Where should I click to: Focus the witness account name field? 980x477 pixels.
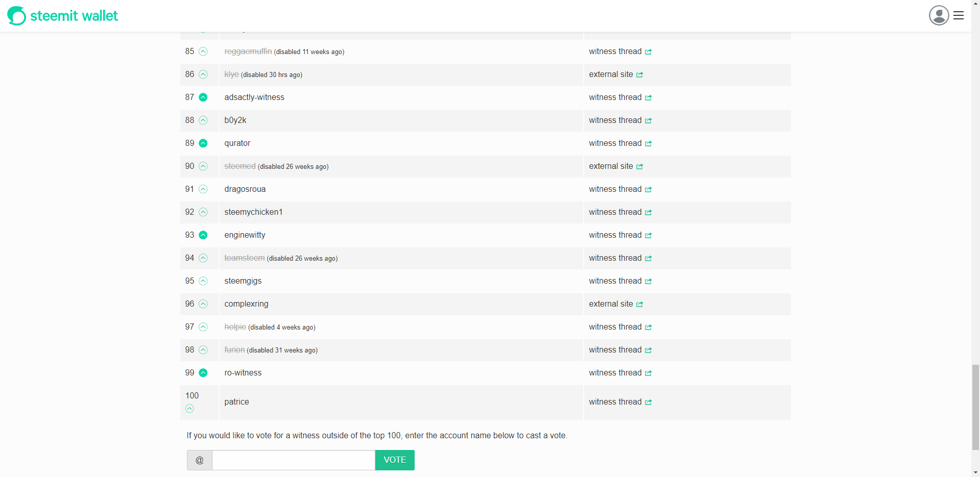coord(293,460)
